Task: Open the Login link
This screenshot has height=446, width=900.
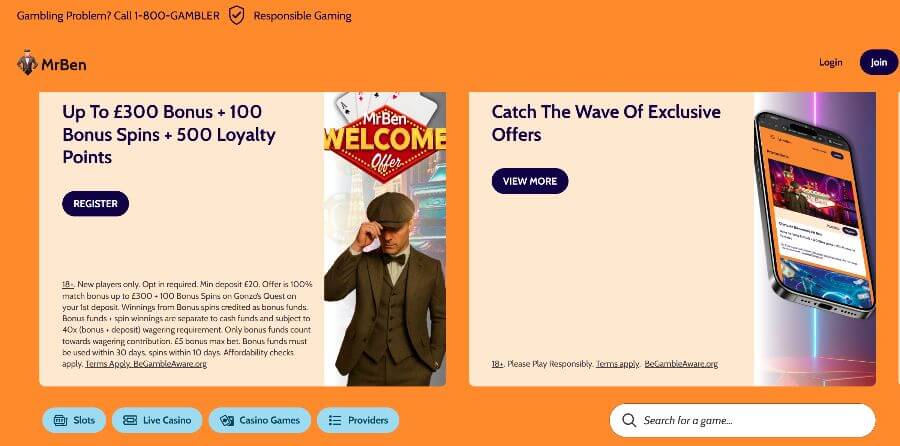Action: coord(830,62)
